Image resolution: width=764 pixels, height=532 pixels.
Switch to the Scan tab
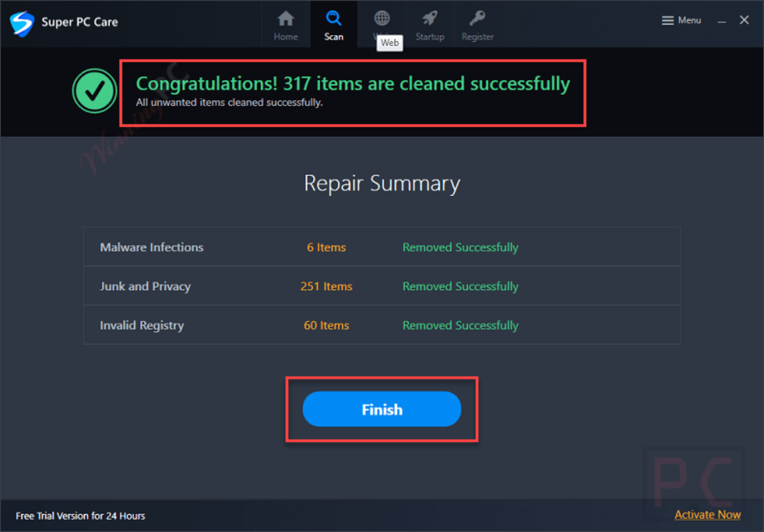[x=334, y=25]
